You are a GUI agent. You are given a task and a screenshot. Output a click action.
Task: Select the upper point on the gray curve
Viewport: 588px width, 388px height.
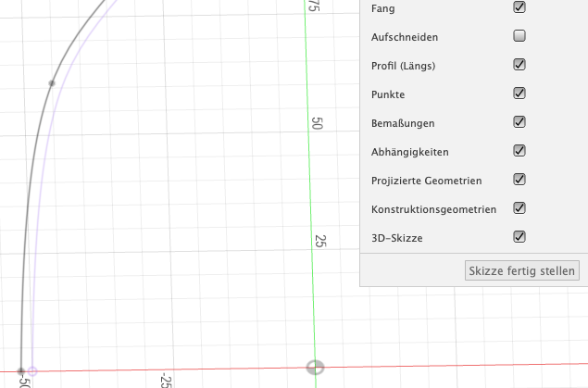[52, 83]
